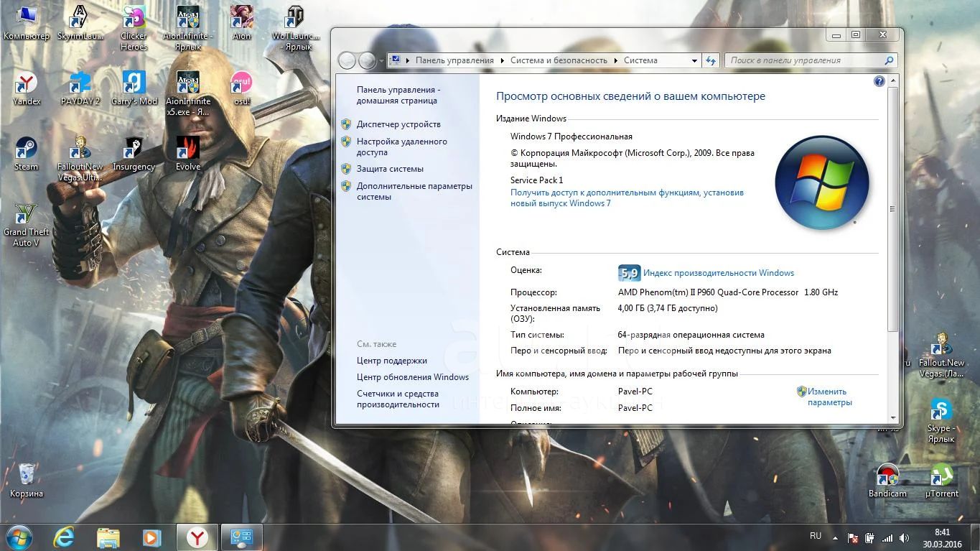Image resolution: width=980 pixels, height=551 pixels.
Task: Click the volume speaker tray icon
Action: pos(904,538)
